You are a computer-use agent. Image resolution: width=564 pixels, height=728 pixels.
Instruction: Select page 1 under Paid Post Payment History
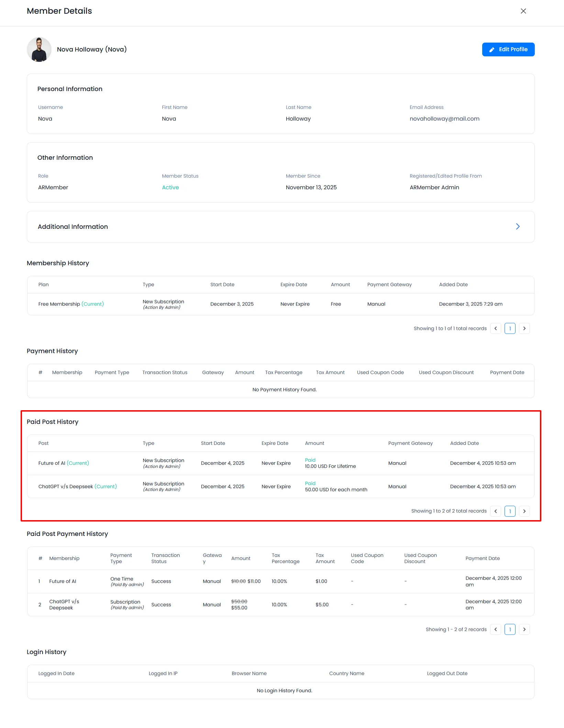(510, 629)
